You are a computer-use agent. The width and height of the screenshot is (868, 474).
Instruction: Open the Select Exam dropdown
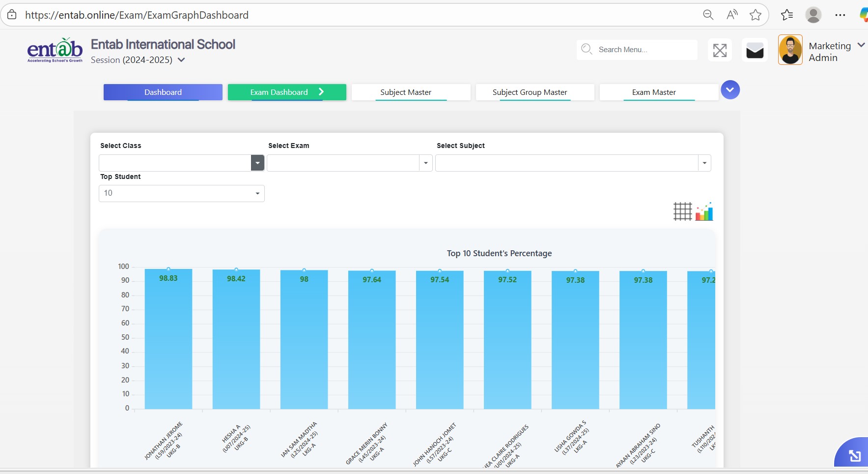click(x=425, y=163)
